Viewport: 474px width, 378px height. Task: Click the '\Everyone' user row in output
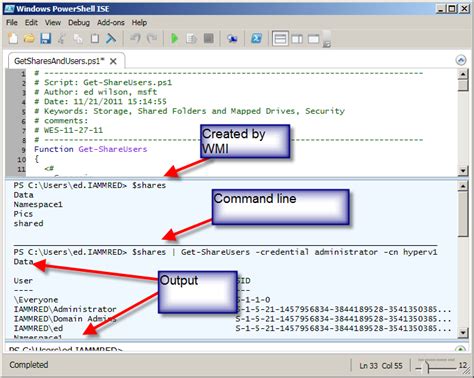click(x=36, y=300)
